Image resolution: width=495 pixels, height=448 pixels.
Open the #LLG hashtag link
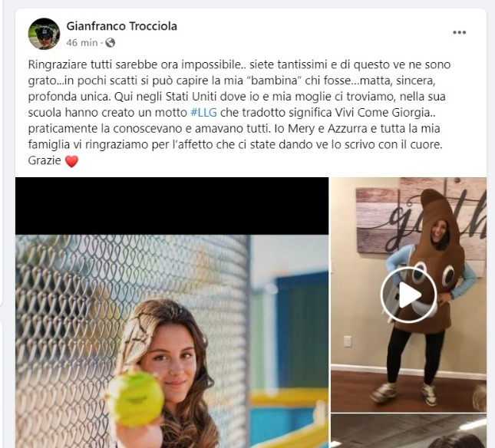pyautogui.click(x=203, y=112)
